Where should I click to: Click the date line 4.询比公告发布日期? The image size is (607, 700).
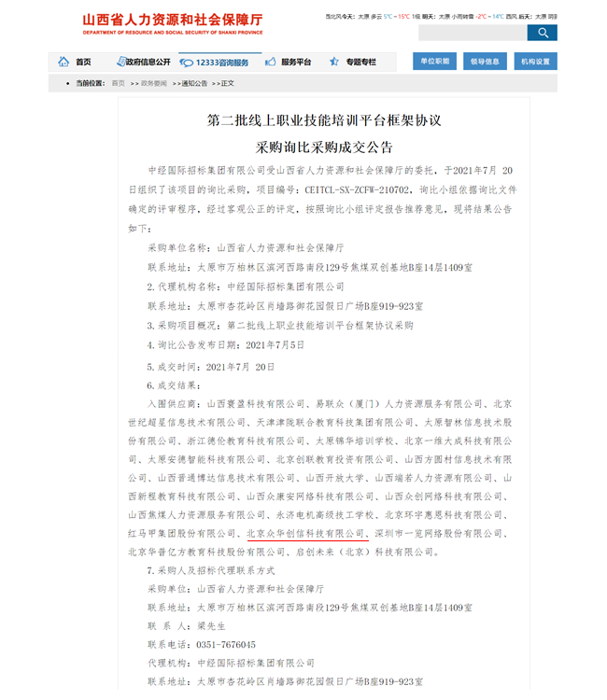click(x=226, y=345)
